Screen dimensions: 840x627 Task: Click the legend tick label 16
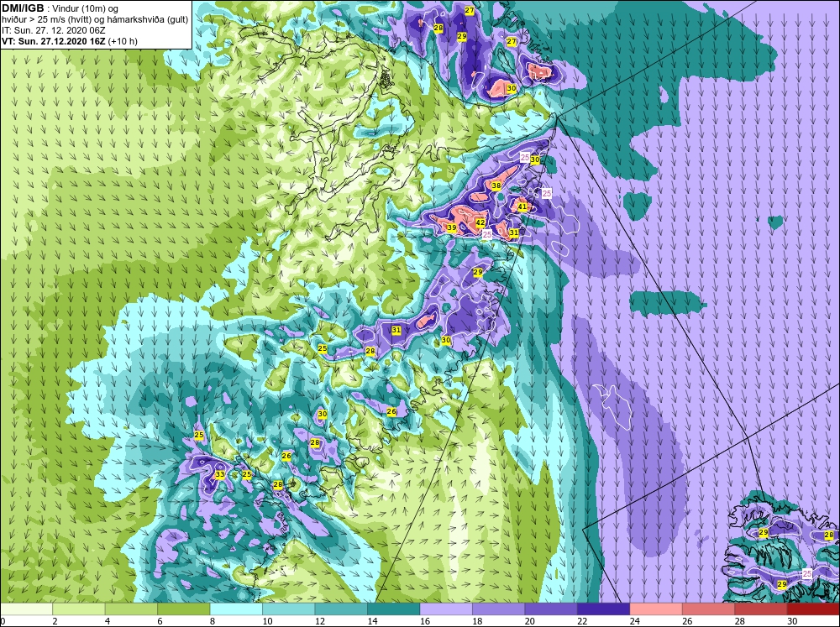click(x=425, y=621)
